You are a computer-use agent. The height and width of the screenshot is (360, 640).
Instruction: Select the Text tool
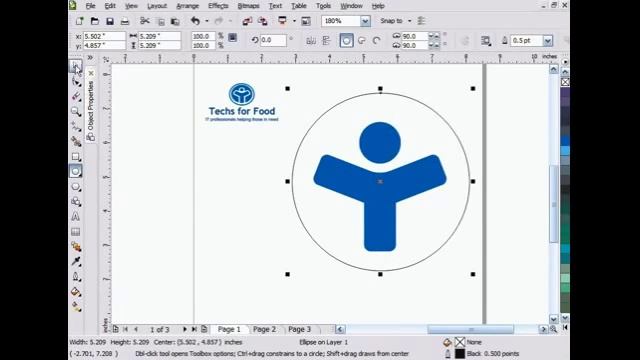[x=76, y=217]
